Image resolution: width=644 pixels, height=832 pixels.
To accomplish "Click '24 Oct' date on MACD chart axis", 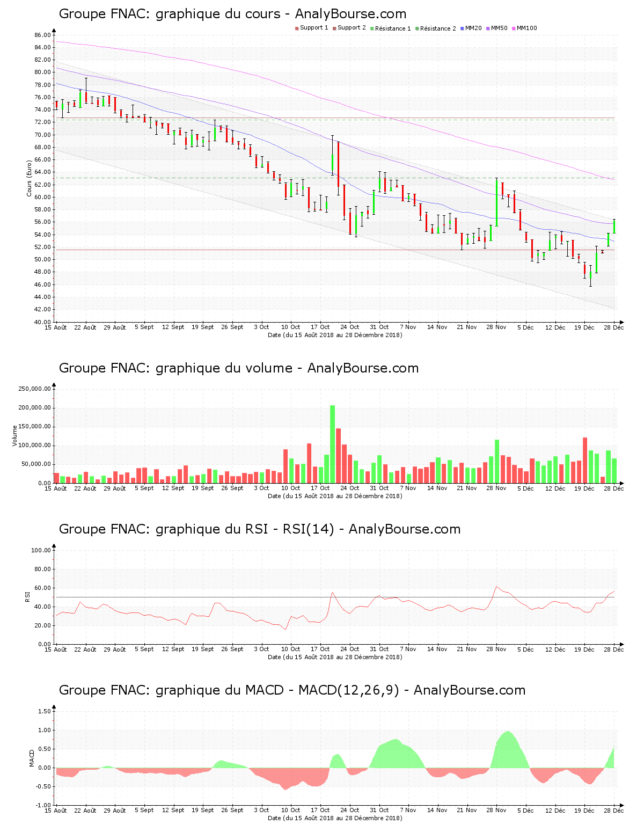I will coord(350,810).
